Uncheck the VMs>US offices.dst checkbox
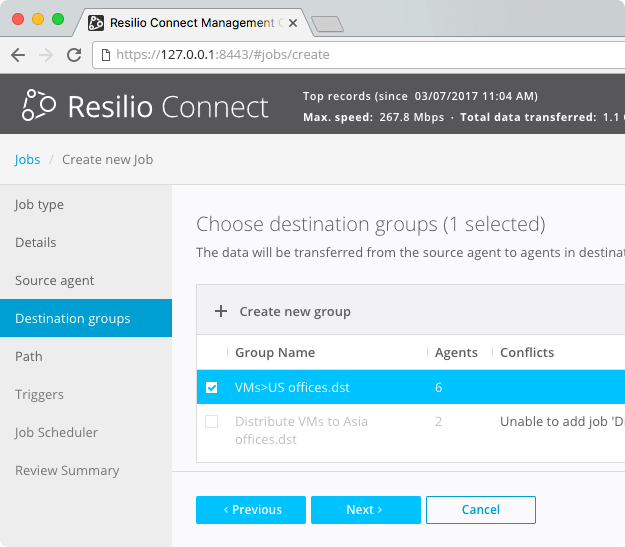The width and height of the screenshot is (625, 547). point(211,388)
